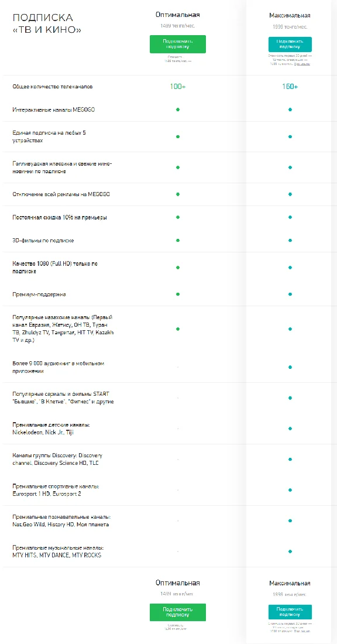Click teal dot for Eurosport sports channels row
The height and width of the screenshot is (644, 337).
pyautogui.click(x=290, y=490)
